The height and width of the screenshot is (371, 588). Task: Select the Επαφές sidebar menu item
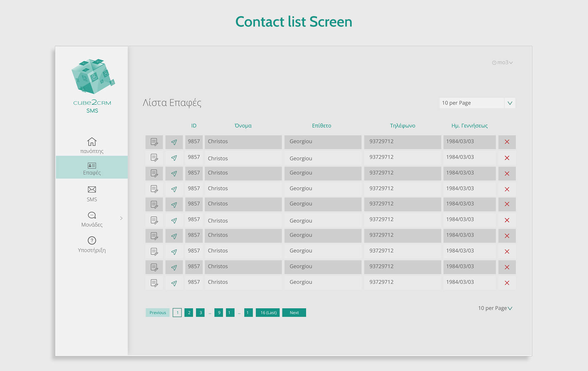tap(92, 168)
